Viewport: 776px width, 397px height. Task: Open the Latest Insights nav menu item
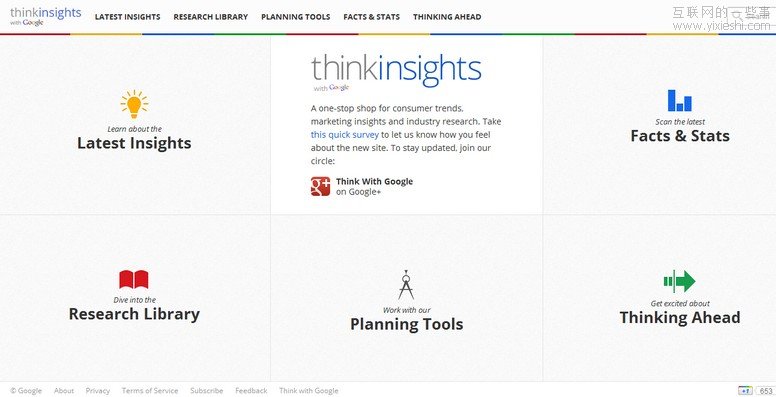coord(128,17)
